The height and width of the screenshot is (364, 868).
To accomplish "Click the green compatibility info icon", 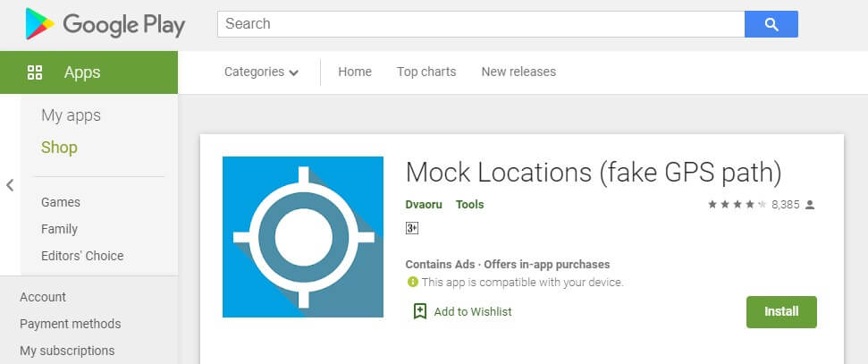I will click(x=412, y=282).
